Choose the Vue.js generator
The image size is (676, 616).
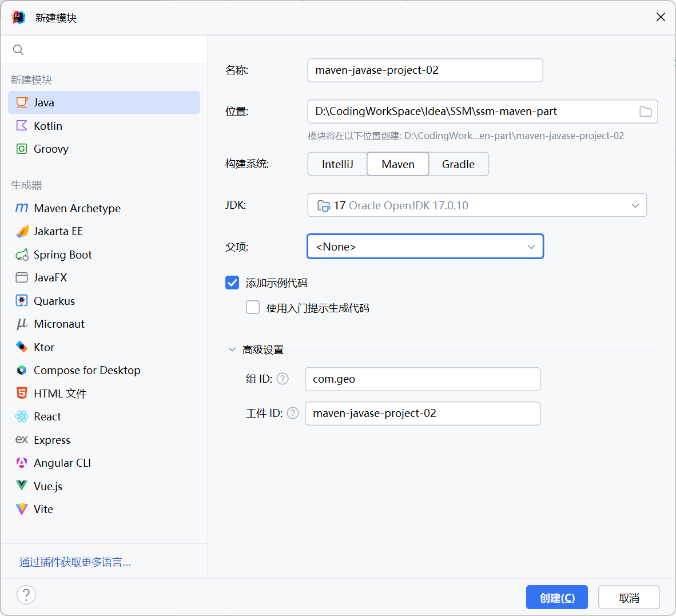(x=104, y=486)
